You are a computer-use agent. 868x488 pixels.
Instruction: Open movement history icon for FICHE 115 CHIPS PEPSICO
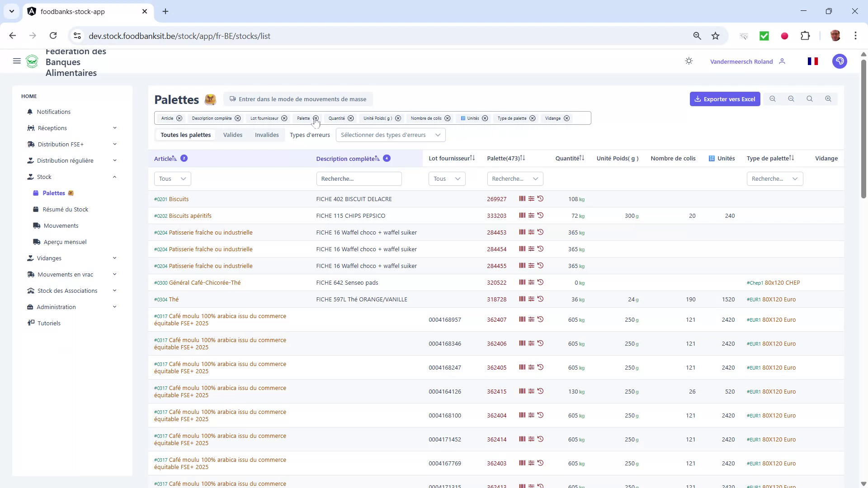coord(541,216)
